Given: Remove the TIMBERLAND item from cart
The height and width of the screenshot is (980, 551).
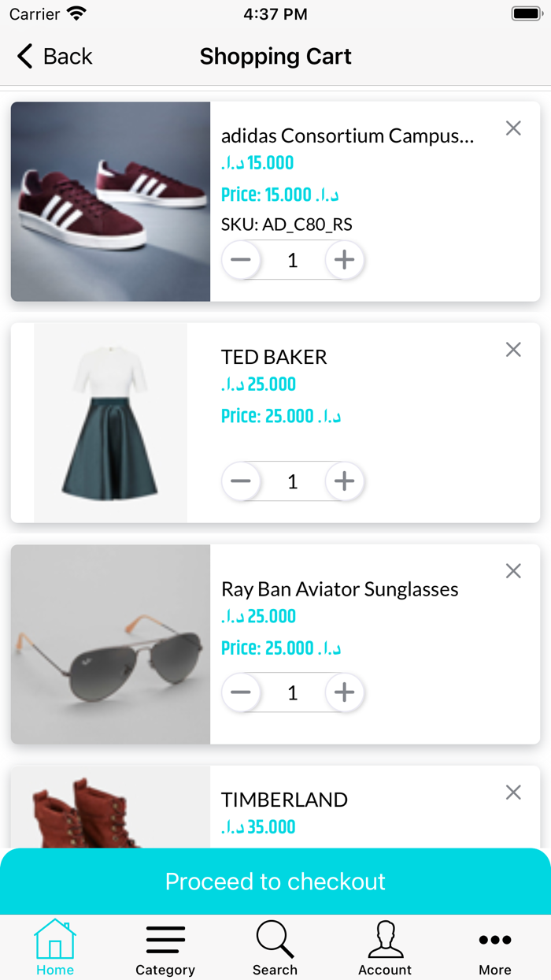Looking at the screenshot, I should pyautogui.click(x=513, y=792).
